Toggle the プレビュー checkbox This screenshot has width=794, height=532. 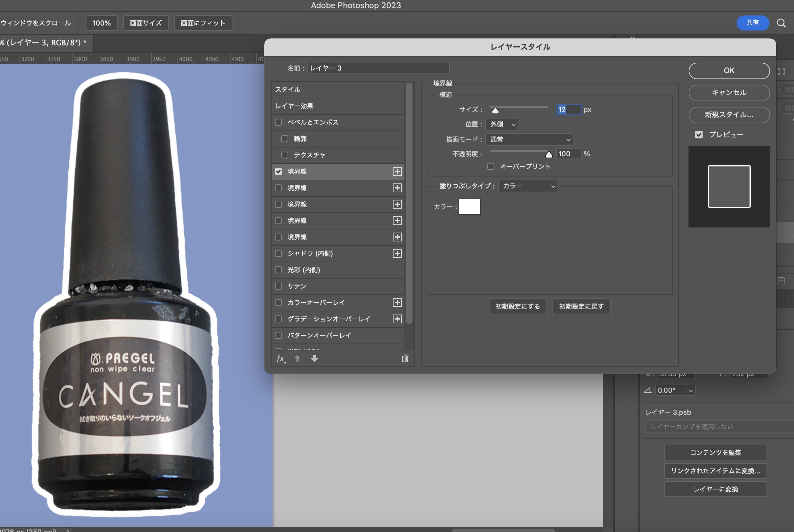click(x=698, y=135)
